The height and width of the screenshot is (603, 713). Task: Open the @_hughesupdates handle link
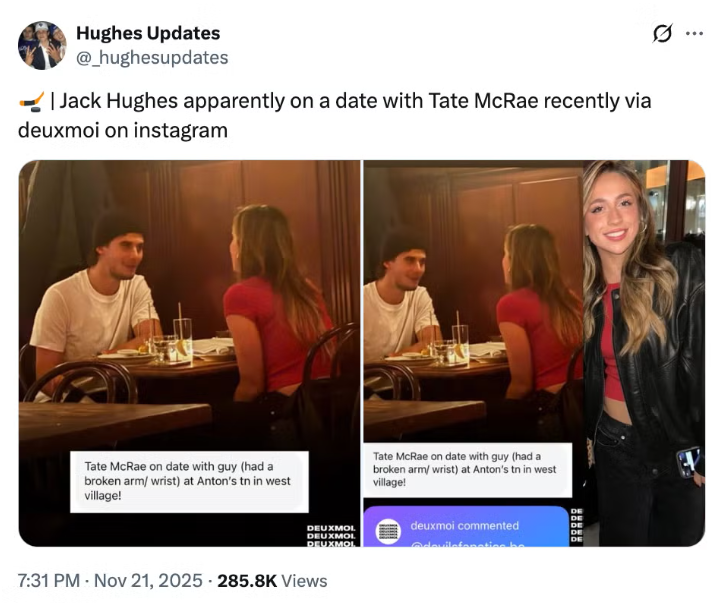[152, 57]
